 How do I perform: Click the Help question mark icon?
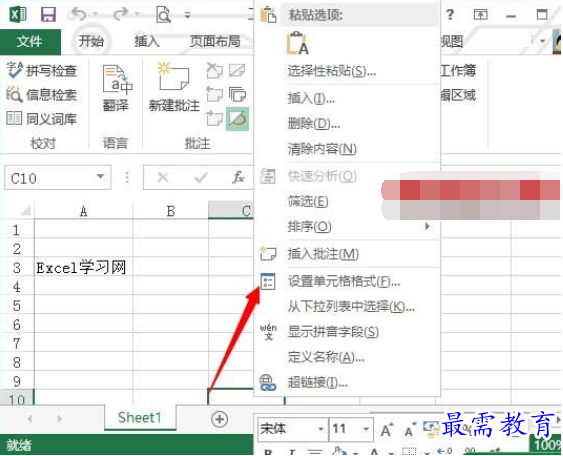click(x=450, y=15)
